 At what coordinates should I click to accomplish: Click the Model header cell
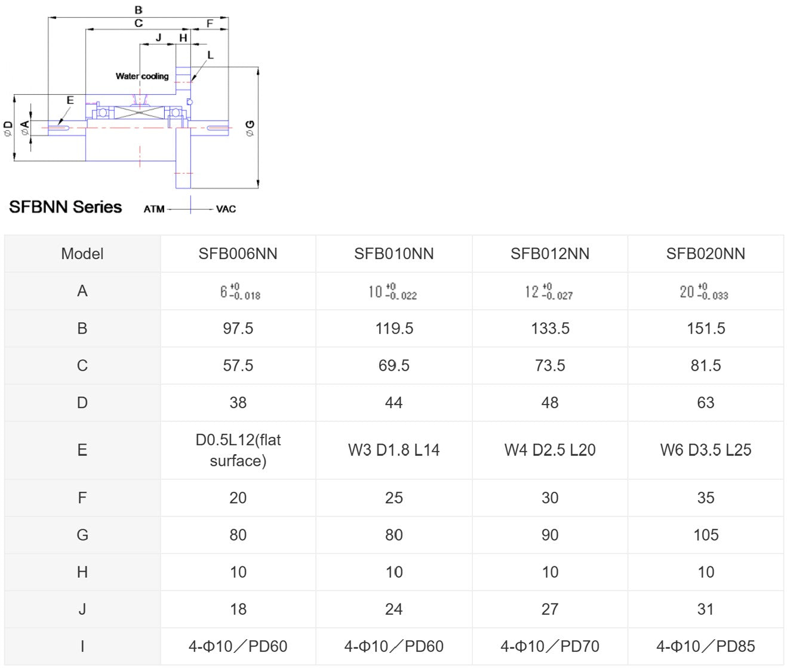(82, 254)
